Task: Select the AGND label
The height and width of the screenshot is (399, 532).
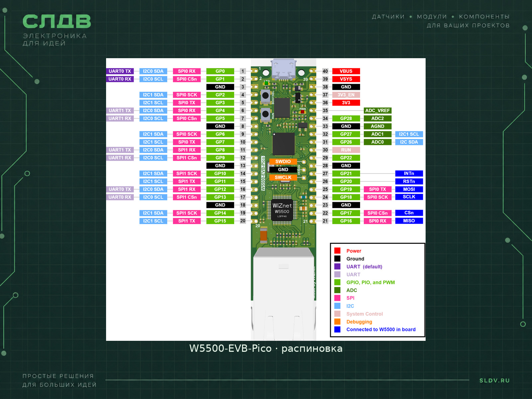Action: [377, 126]
